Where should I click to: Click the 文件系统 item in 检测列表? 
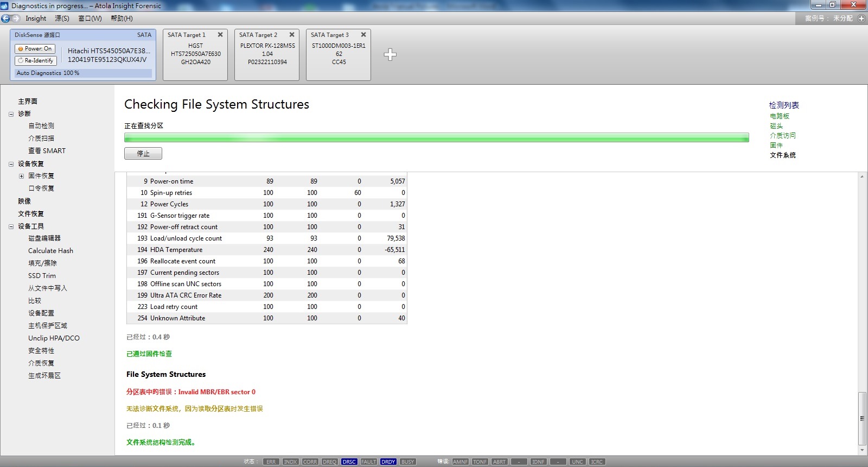782,155
